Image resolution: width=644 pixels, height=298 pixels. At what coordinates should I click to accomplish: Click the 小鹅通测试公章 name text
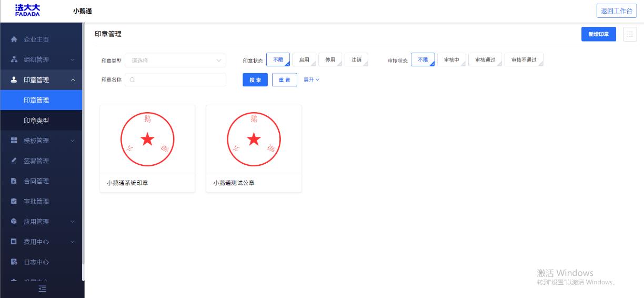pos(234,183)
